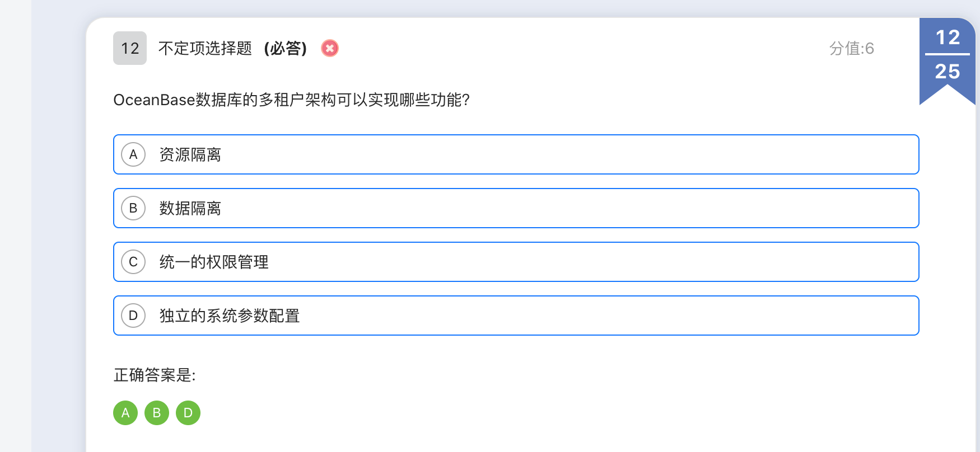980x452 pixels.
Task: Toggle the letter D option circle
Action: (x=133, y=316)
